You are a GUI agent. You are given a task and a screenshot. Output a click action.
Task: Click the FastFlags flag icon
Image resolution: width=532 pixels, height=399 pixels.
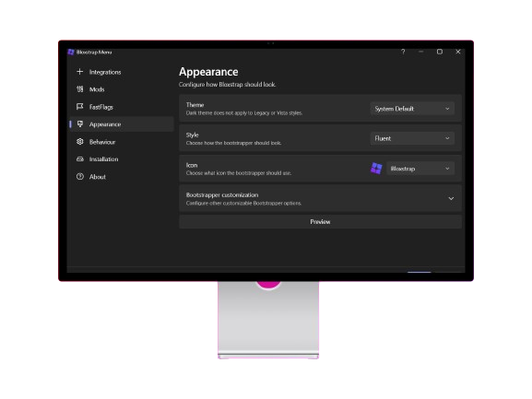(x=79, y=107)
